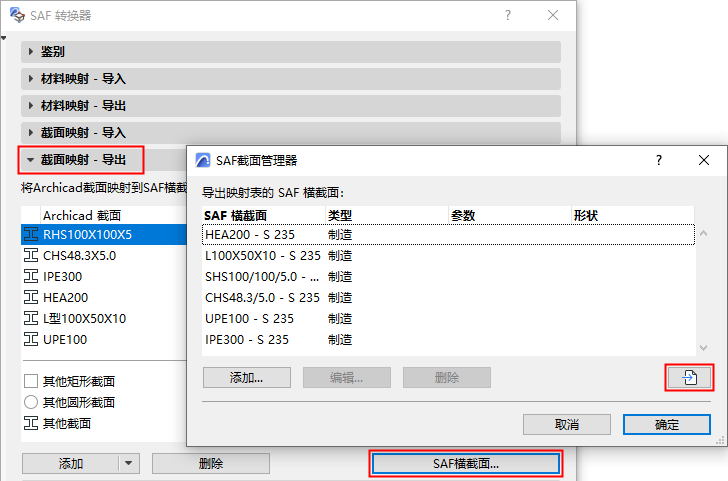This screenshot has width=728, height=481.
Task: Select the IPE300 - S 235 row
Action: 448,339
